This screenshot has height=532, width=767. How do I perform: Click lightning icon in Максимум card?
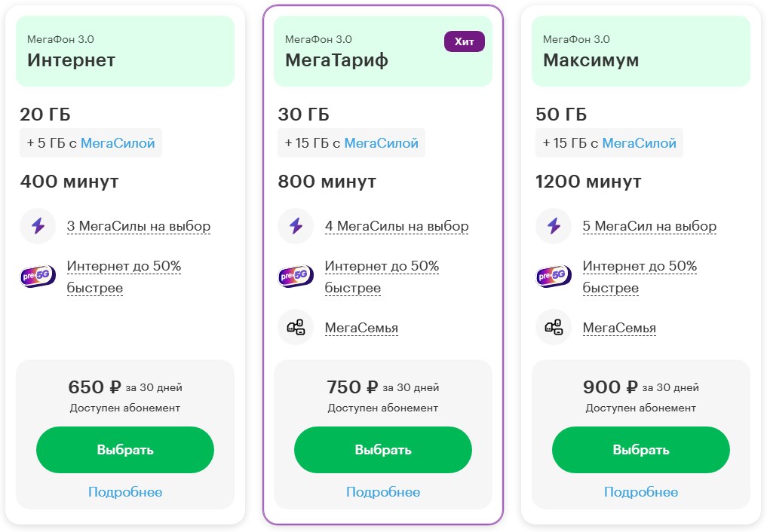click(x=554, y=226)
